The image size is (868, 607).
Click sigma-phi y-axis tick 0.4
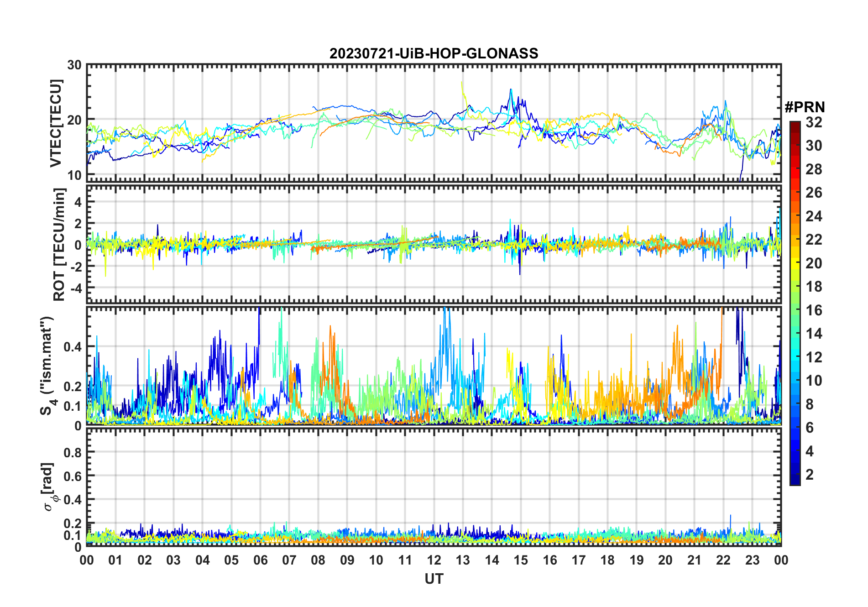click(73, 500)
